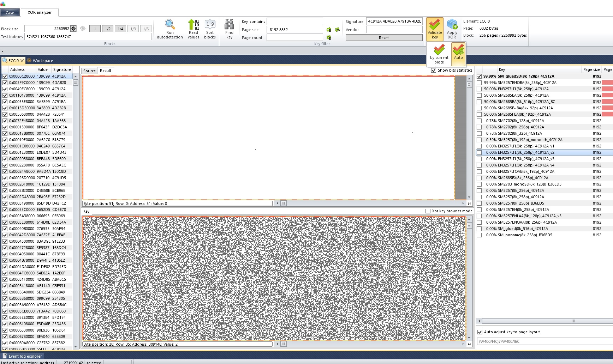
Task: Click the Event log explorer document icon
Action: [5, 356]
